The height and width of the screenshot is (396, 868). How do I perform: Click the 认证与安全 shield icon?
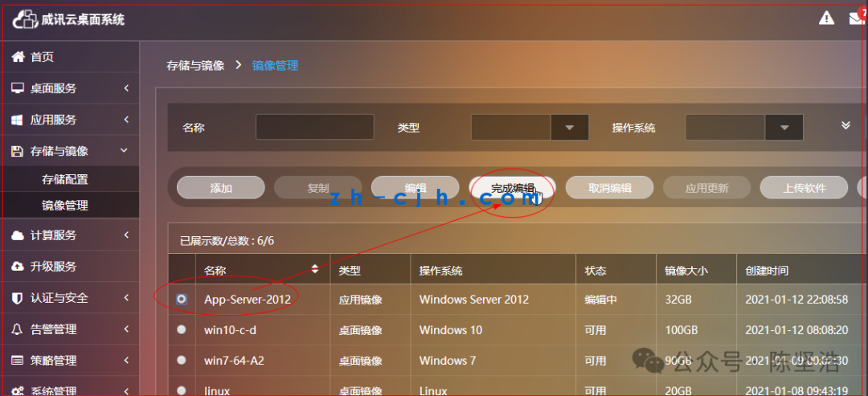pyautogui.click(x=17, y=298)
